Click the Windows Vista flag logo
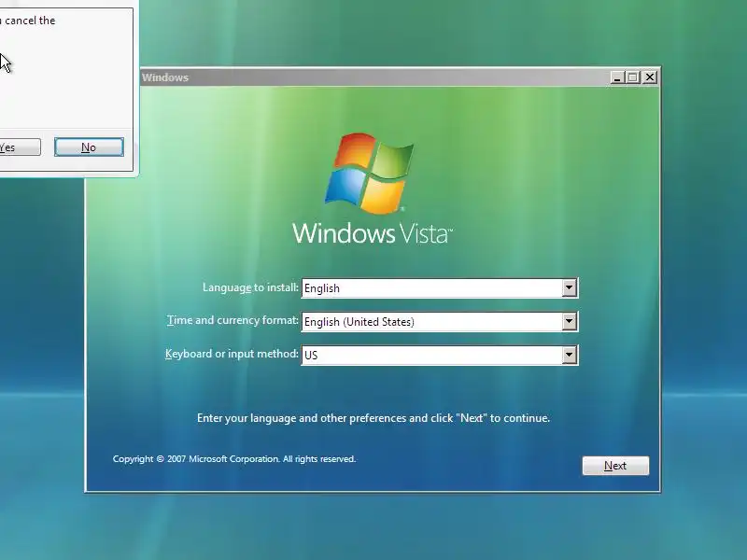The height and width of the screenshot is (560, 747). coord(369,173)
